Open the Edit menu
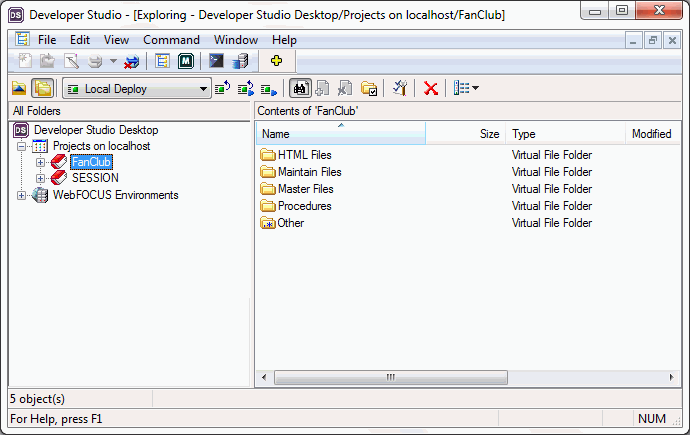The height and width of the screenshot is (435, 690). 80,40
